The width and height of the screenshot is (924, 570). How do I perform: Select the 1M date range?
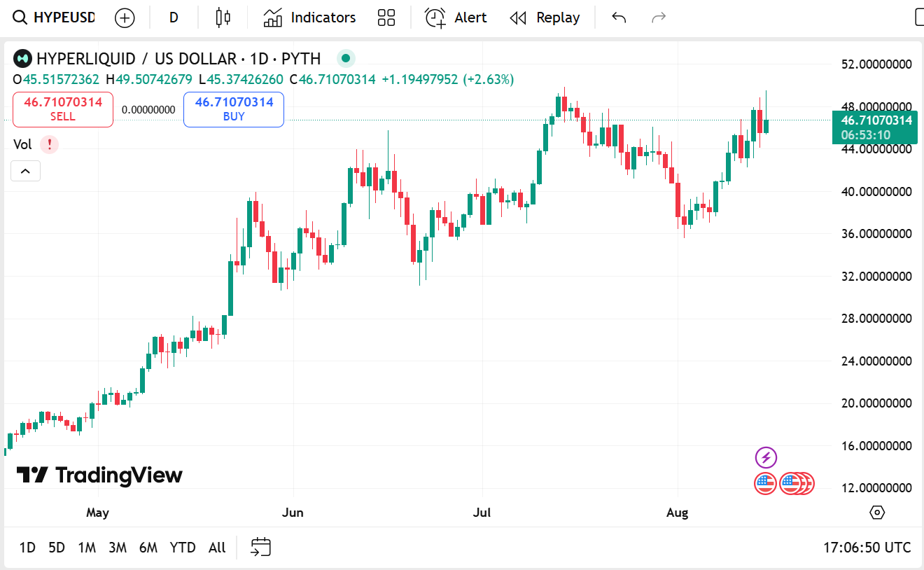pyautogui.click(x=87, y=548)
